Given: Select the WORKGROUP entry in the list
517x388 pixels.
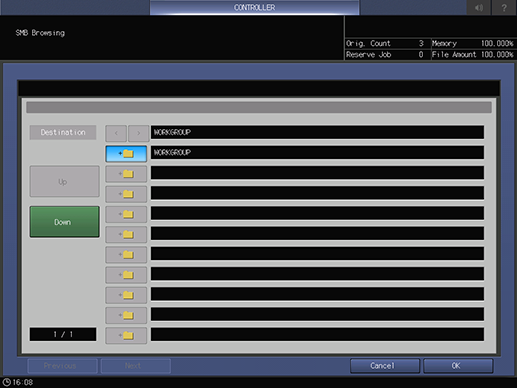Looking at the screenshot, I should tap(317, 153).
